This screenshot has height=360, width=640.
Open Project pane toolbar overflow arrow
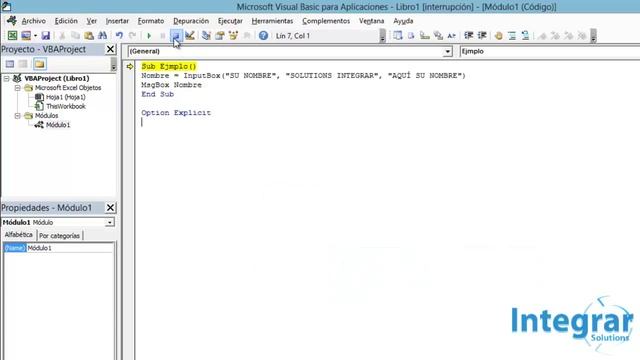[x=113, y=64]
